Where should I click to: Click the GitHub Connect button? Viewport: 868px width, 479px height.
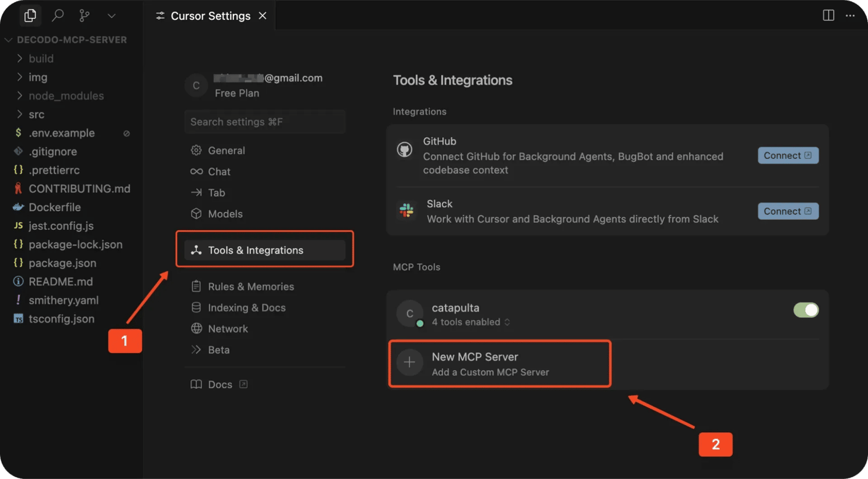(788, 155)
